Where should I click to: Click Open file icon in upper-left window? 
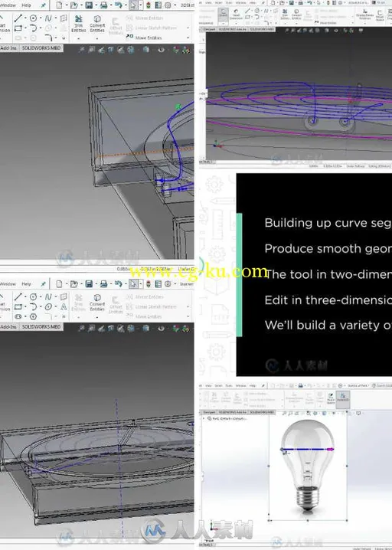[73, 5]
